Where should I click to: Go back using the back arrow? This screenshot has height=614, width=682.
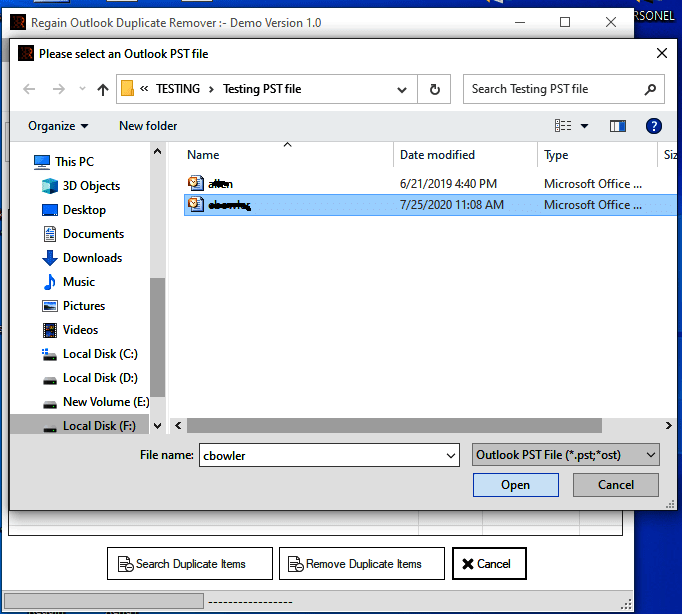pos(29,89)
